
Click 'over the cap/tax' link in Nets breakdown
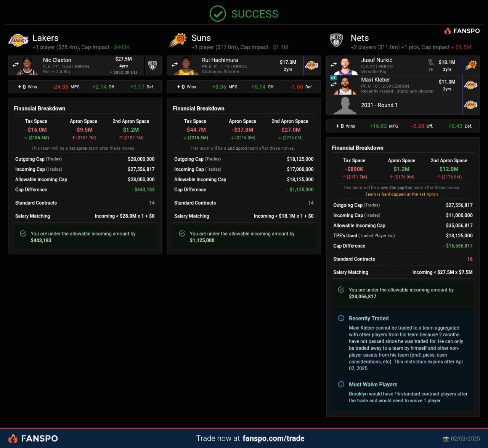point(396,187)
